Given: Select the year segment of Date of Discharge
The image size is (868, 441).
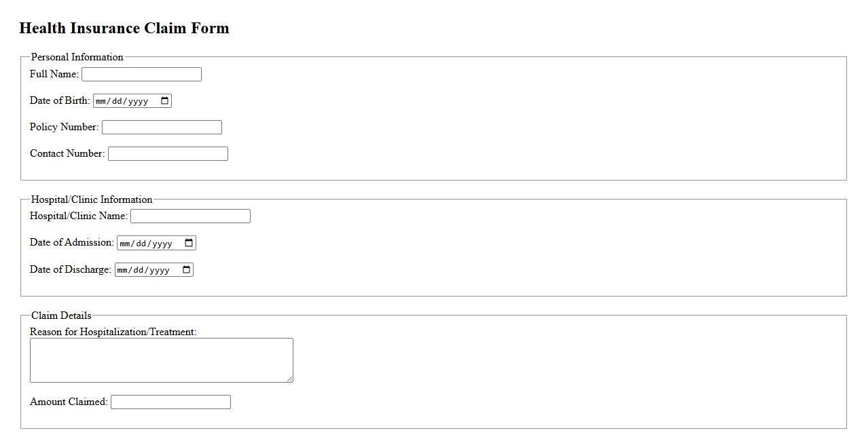Looking at the screenshot, I should point(160,270).
